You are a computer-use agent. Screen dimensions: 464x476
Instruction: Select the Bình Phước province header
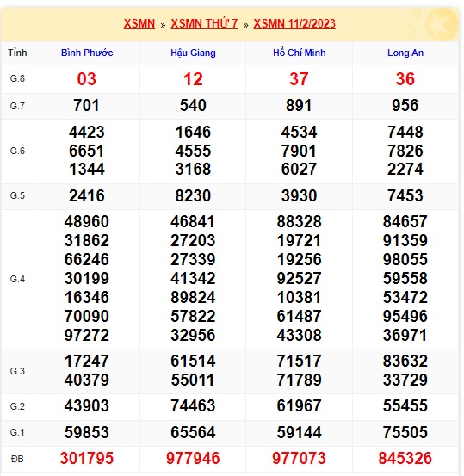click(87, 53)
